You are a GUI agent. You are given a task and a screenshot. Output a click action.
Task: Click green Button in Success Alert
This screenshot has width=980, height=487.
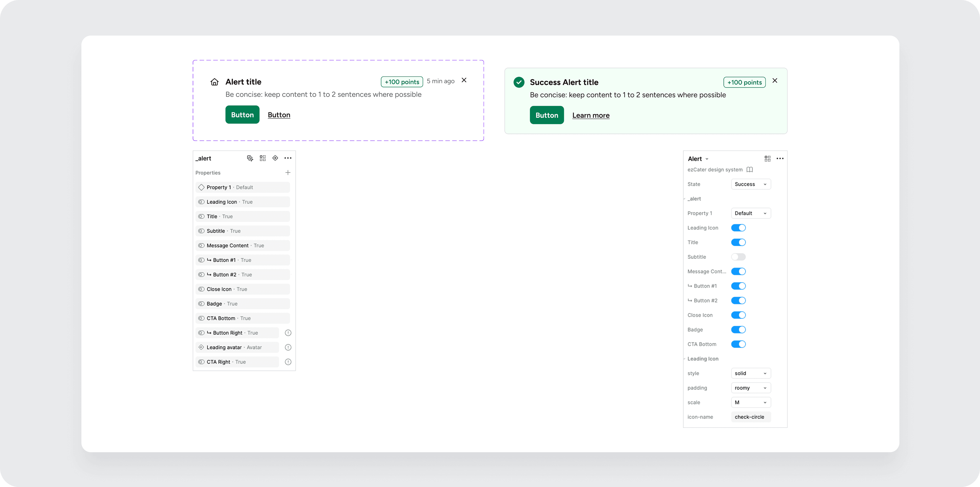(547, 115)
